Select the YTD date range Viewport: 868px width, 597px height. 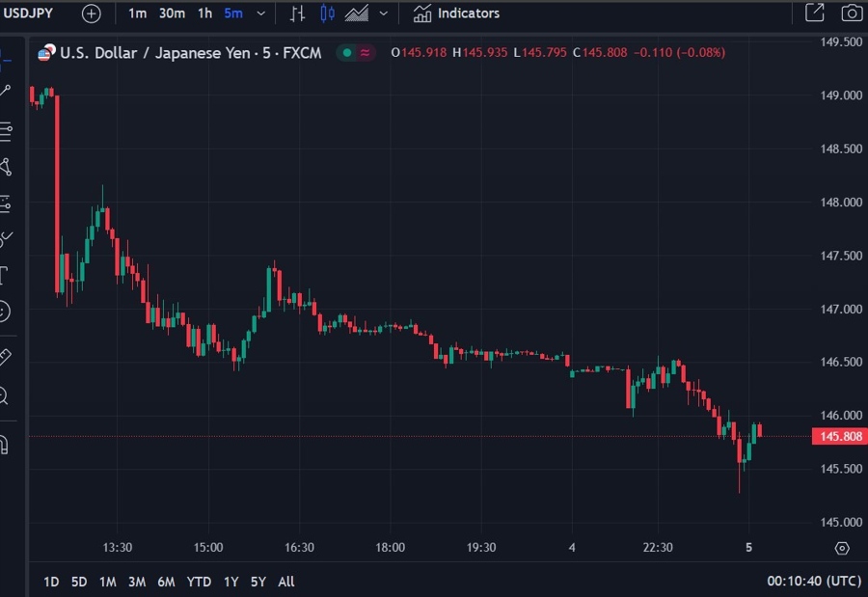[x=199, y=582]
